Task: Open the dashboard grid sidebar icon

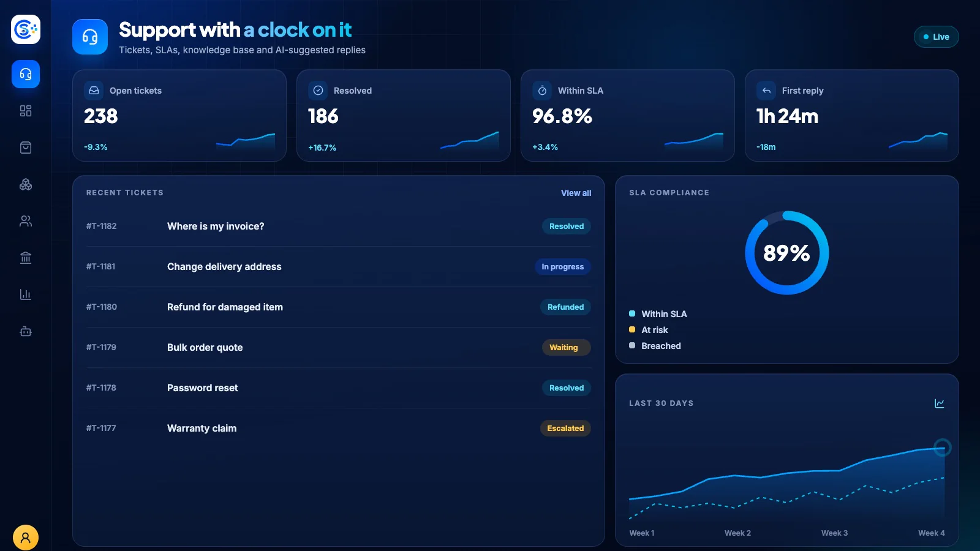Action: [26, 111]
